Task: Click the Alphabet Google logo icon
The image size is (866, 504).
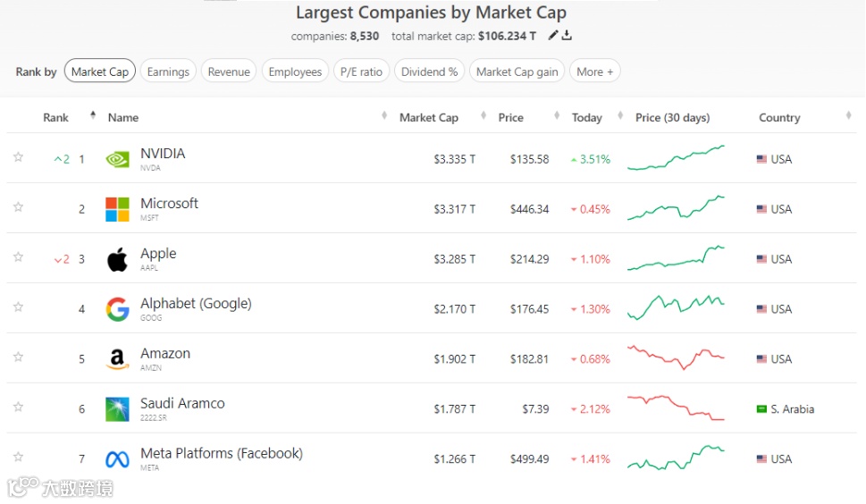Action: coord(117,309)
